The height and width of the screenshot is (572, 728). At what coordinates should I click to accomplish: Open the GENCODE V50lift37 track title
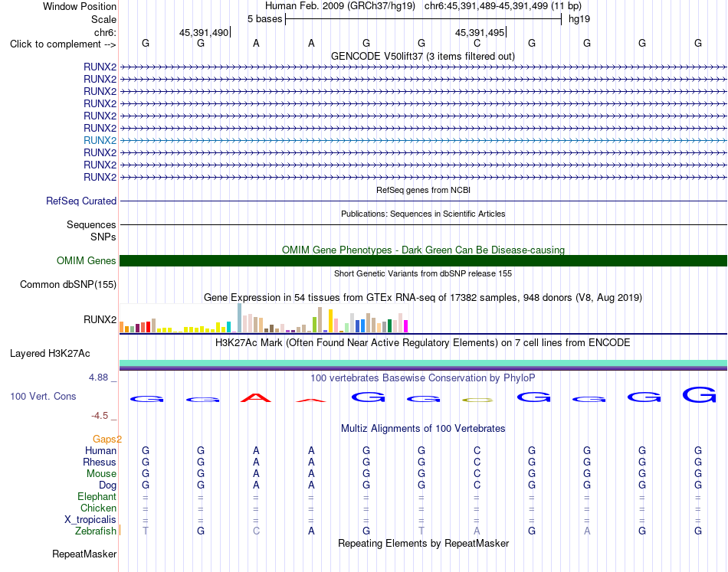coord(422,56)
